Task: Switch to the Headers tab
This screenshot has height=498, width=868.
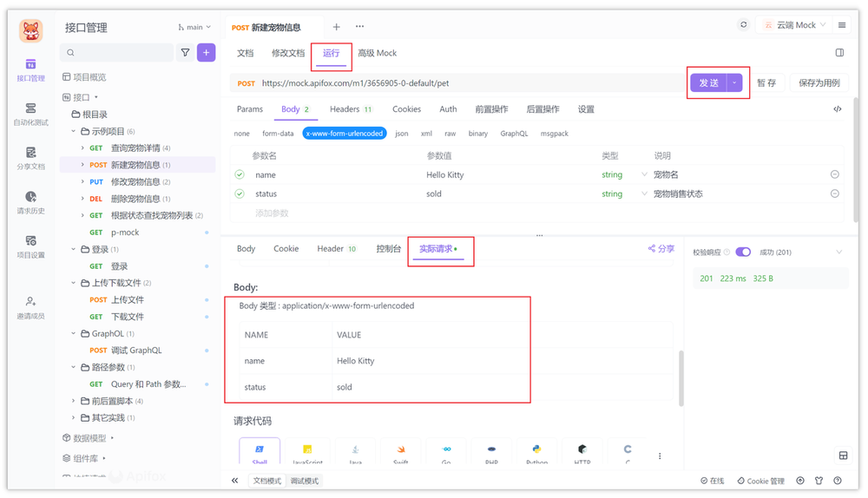Action: (x=344, y=109)
